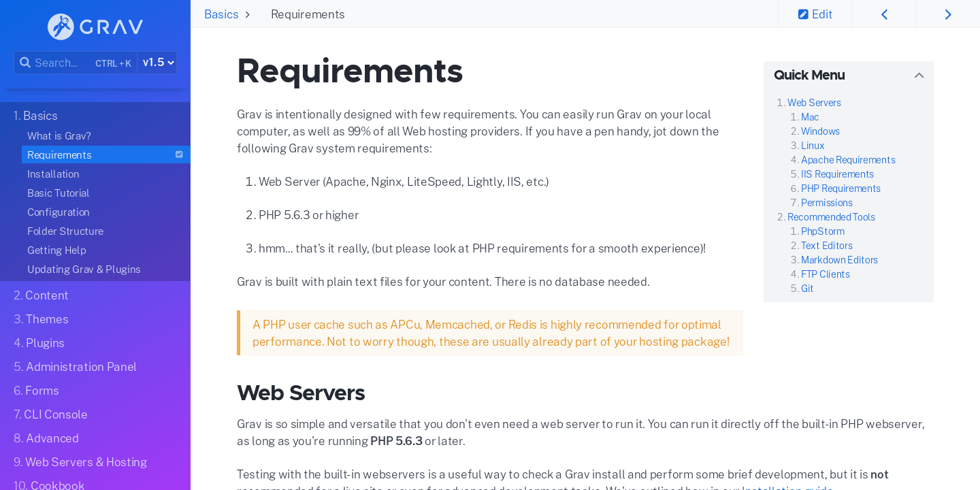Viewport: 980px width, 490px height.
Task: Open Folder Structure page
Action: (65, 231)
